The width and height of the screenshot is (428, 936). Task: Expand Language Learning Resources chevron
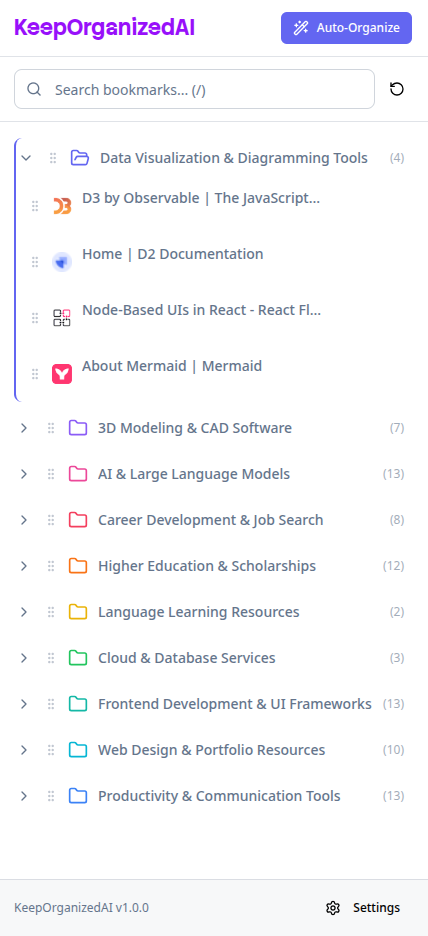pyautogui.click(x=24, y=612)
